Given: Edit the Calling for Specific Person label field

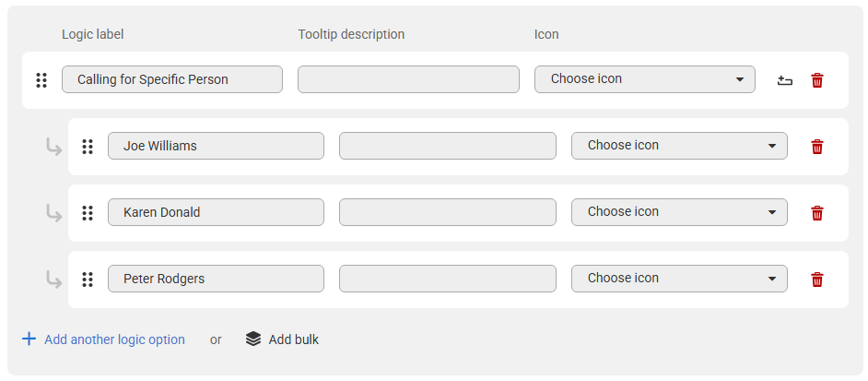Looking at the screenshot, I should 172,79.
